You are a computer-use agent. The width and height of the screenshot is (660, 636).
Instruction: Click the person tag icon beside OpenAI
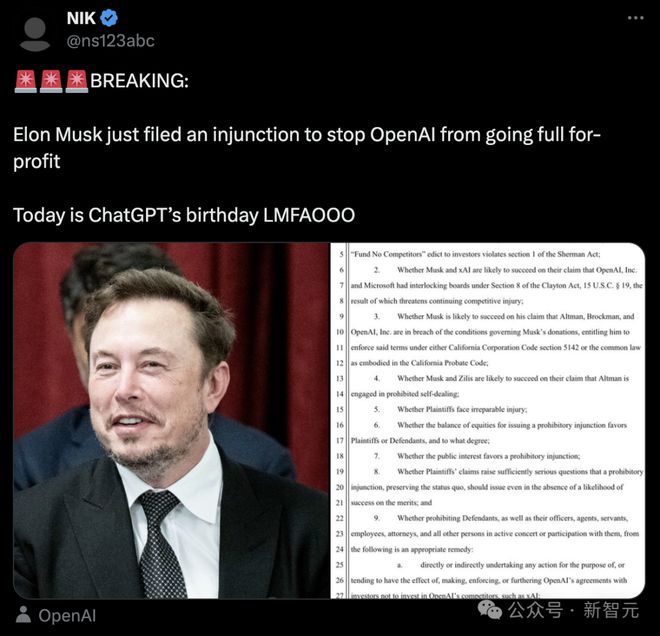point(22,615)
